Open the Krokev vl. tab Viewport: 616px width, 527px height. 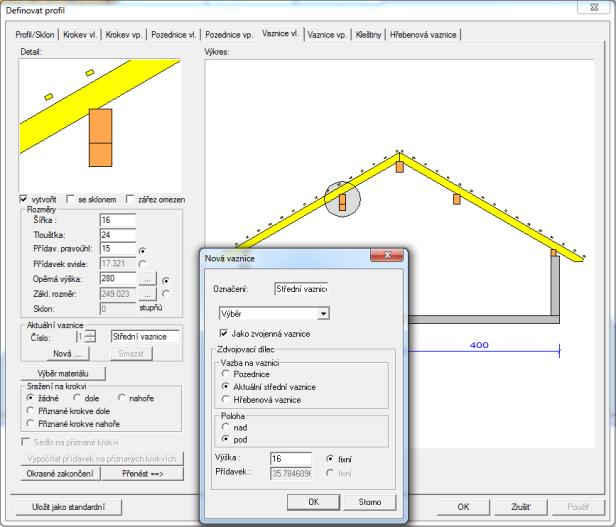(x=80, y=35)
